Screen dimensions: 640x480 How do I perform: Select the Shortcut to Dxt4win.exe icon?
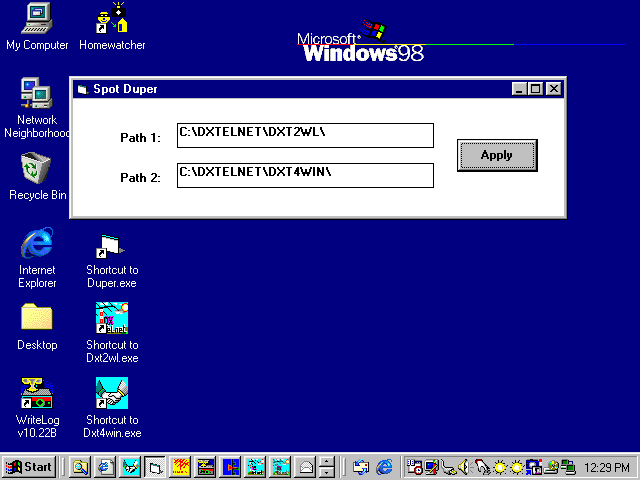coord(112,407)
